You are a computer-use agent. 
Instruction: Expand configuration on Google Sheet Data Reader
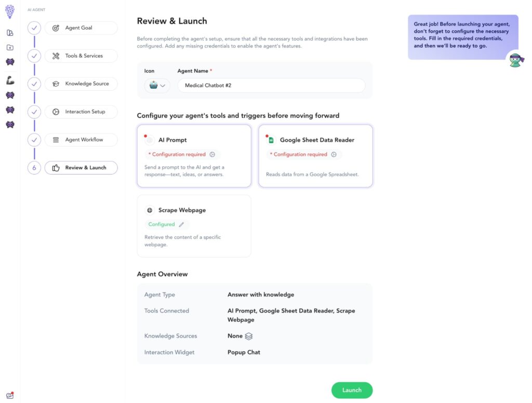(x=334, y=154)
